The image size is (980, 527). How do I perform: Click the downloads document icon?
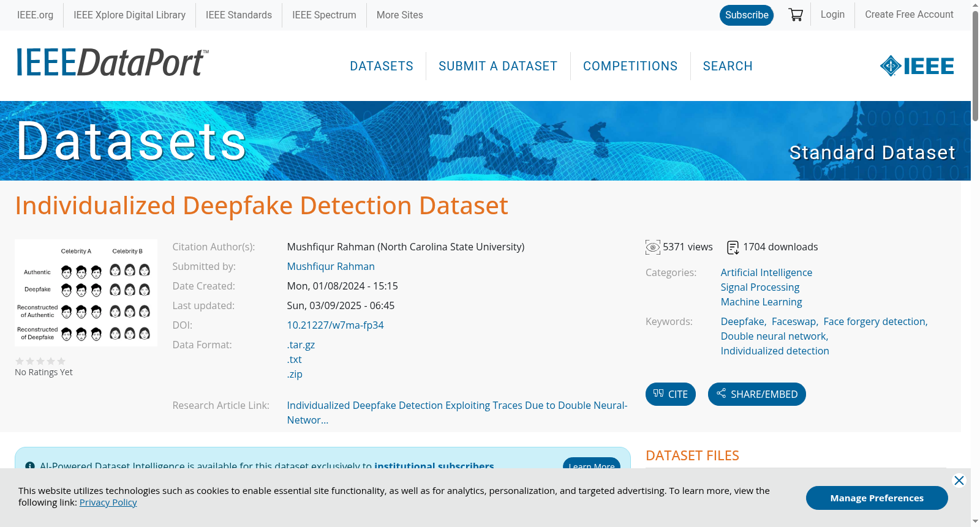733,247
